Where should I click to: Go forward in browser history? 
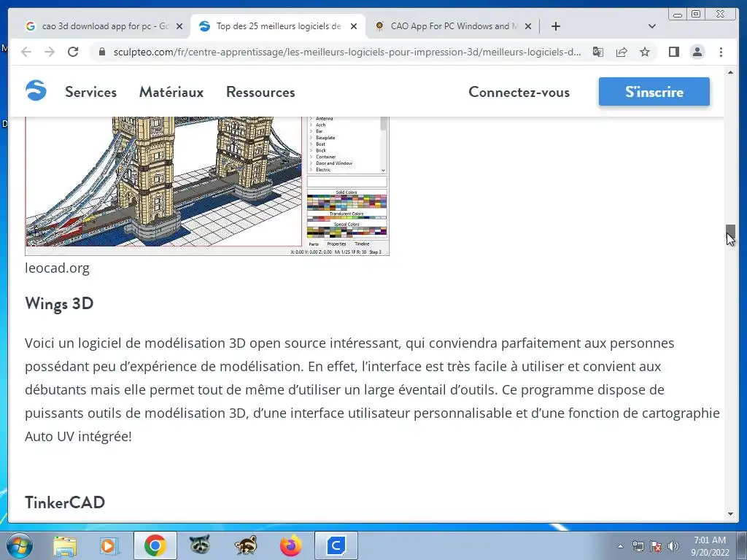click(50, 52)
